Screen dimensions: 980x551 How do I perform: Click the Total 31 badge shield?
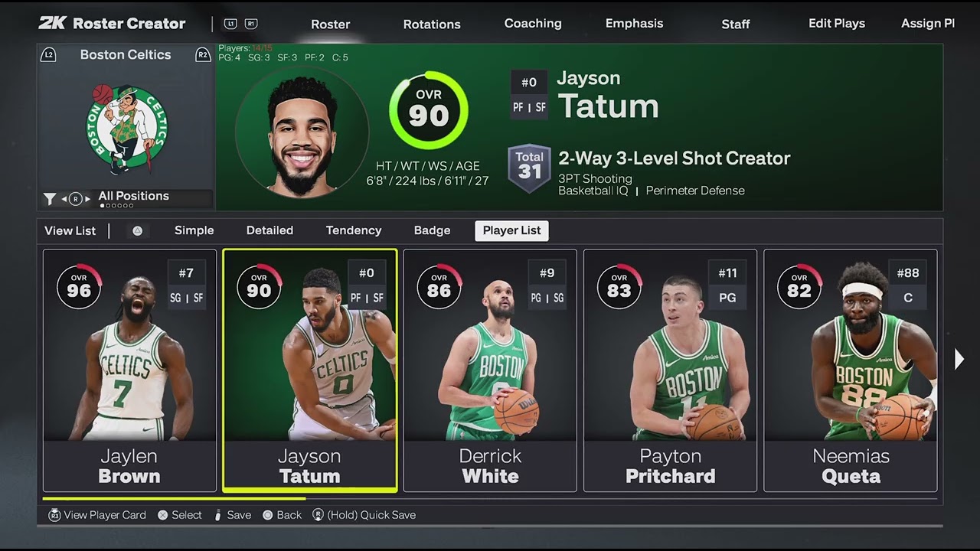(x=529, y=168)
